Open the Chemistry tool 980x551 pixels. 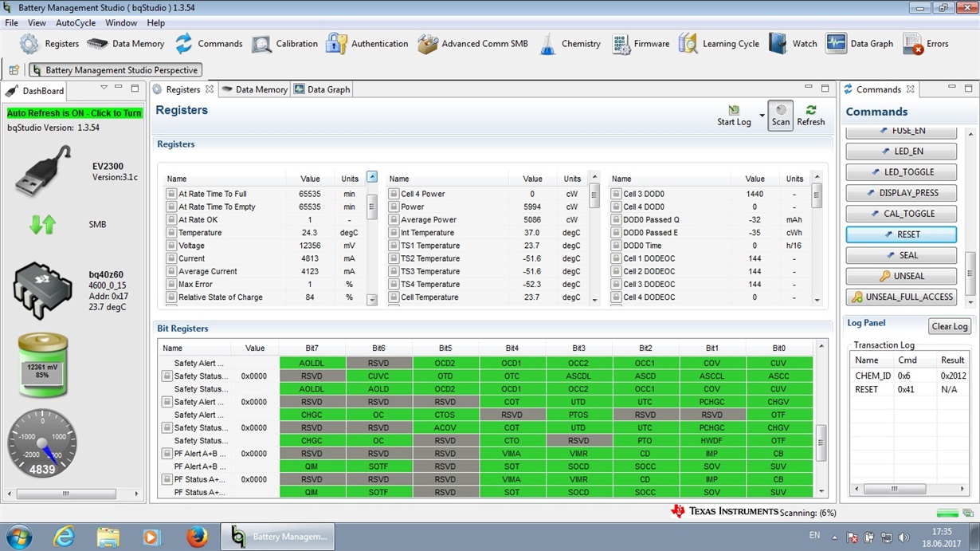point(570,44)
